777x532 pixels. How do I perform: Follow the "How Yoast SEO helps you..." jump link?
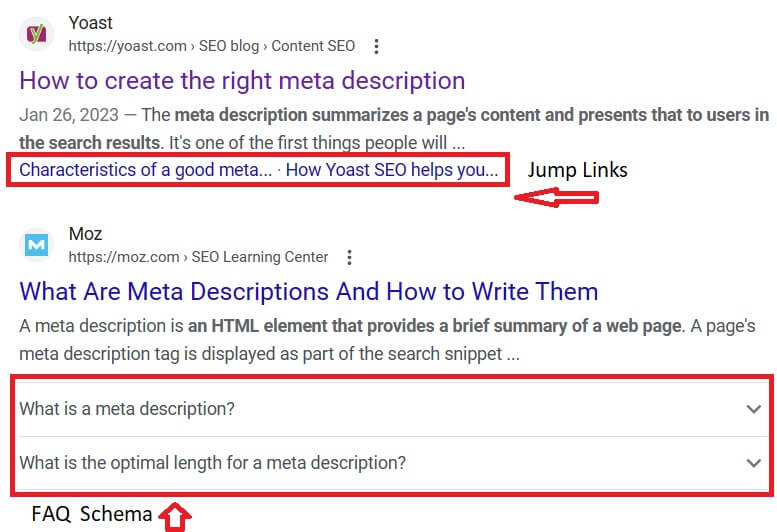392,169
